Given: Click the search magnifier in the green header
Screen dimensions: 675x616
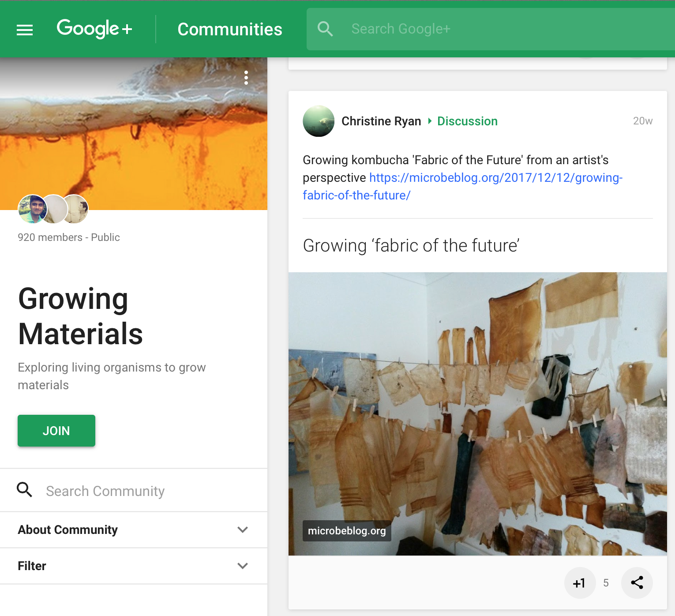Looking at the screenshot, I should point(325,29).
